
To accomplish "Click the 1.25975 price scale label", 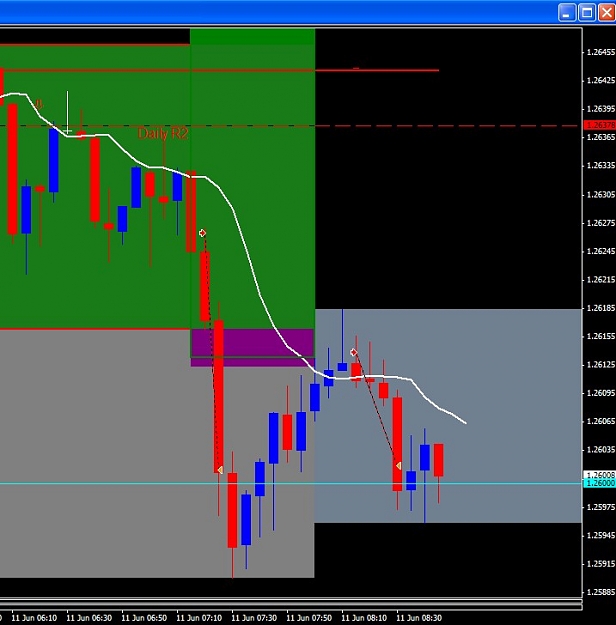I will 601,507.
